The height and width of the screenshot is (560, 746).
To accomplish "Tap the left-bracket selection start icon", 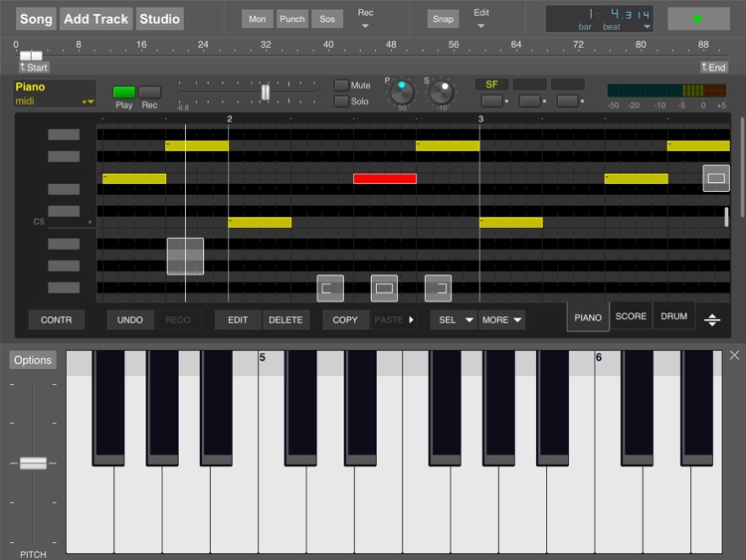I will 330,288.
